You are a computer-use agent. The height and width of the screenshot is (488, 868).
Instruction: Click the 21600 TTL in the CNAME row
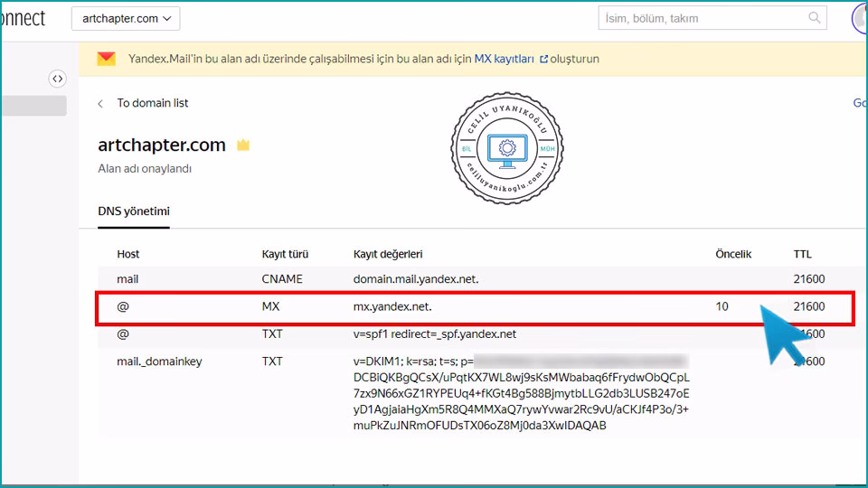click(x=808, y=279)
